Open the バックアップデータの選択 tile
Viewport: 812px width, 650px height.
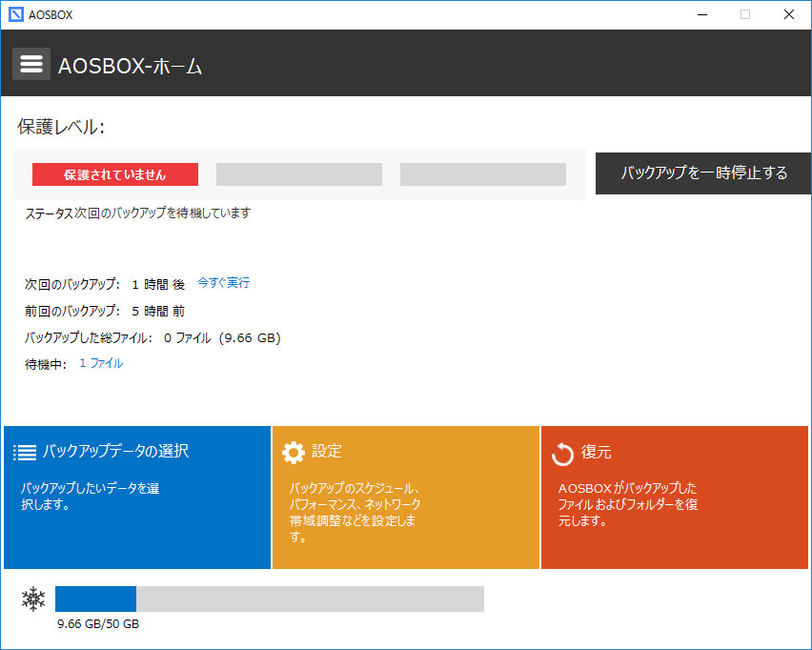(137, 498)
